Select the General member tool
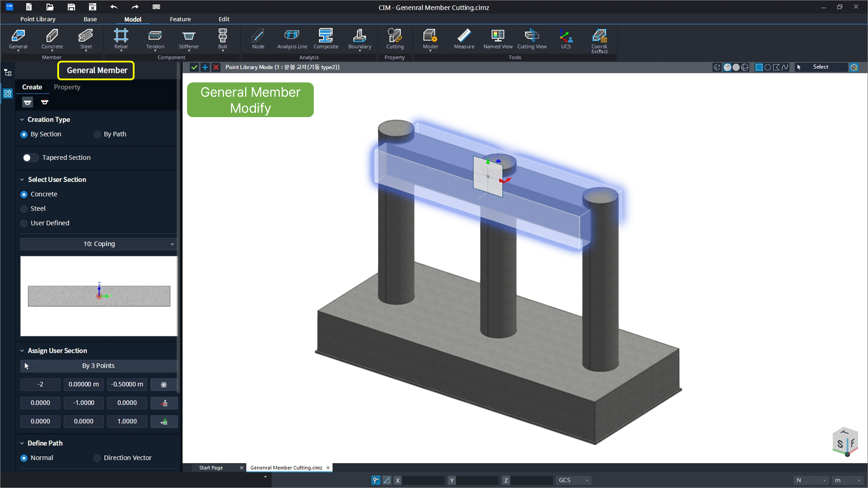868x488 pixels. point(18,39)
